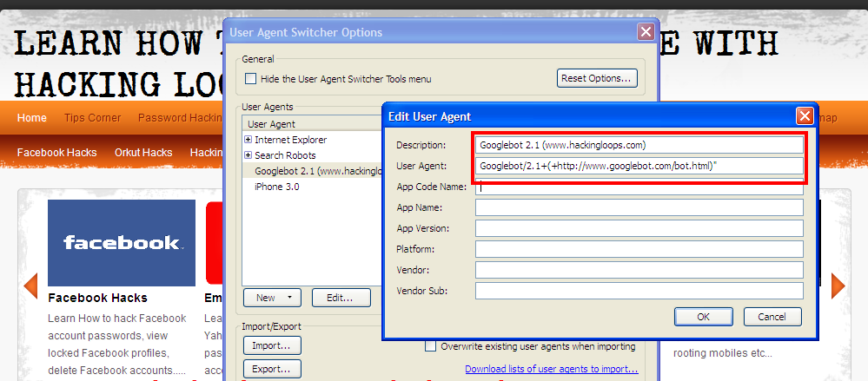Open the Tips Corner menu item
The image size is (868, 381).
92,118
